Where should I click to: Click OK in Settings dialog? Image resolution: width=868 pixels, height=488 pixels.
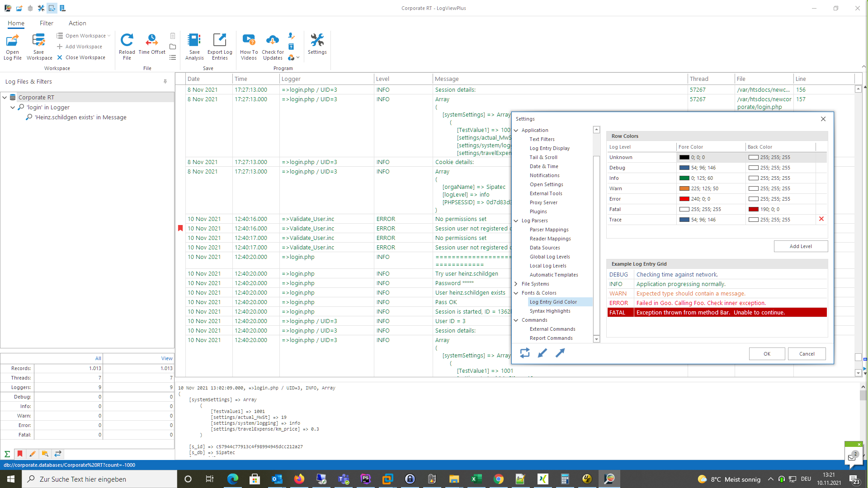(x=767, y=354)
